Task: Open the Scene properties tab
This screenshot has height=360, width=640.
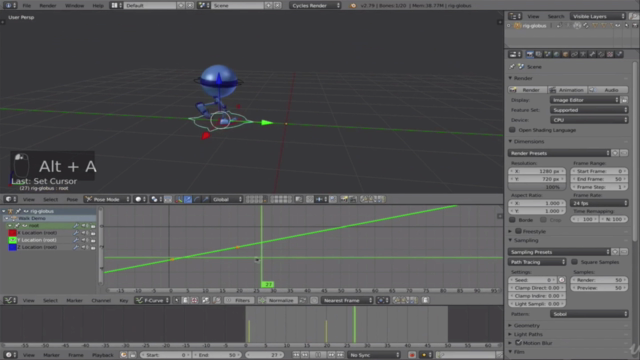Action: pyautogui.click(x=548, y=54)
